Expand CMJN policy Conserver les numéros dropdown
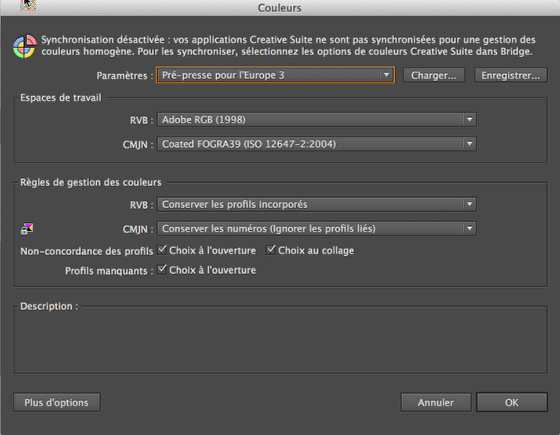 [317, 229]
